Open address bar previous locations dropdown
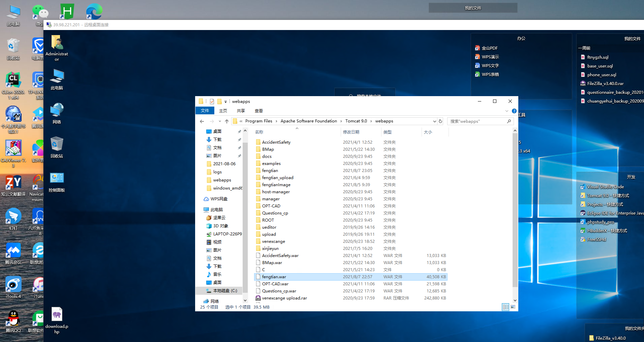The height and width of the screenshot is (342, 644). [434, 121]
